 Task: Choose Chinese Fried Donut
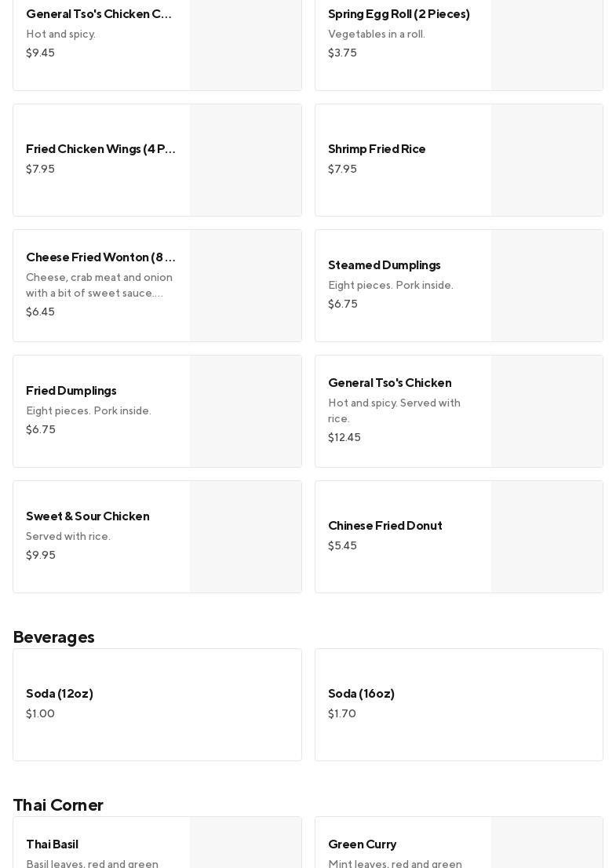pyautogui.click(x=385, y=526)
